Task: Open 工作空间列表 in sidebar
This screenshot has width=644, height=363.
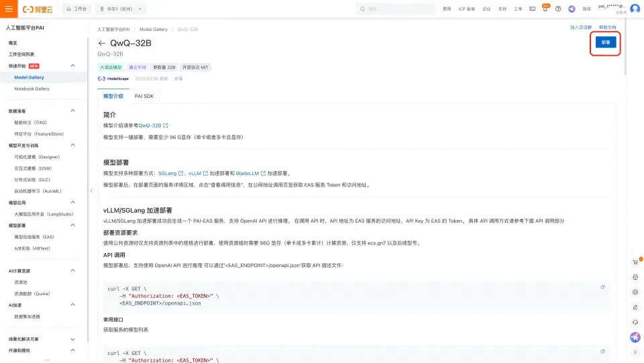Action: click(x=21, y=54)
